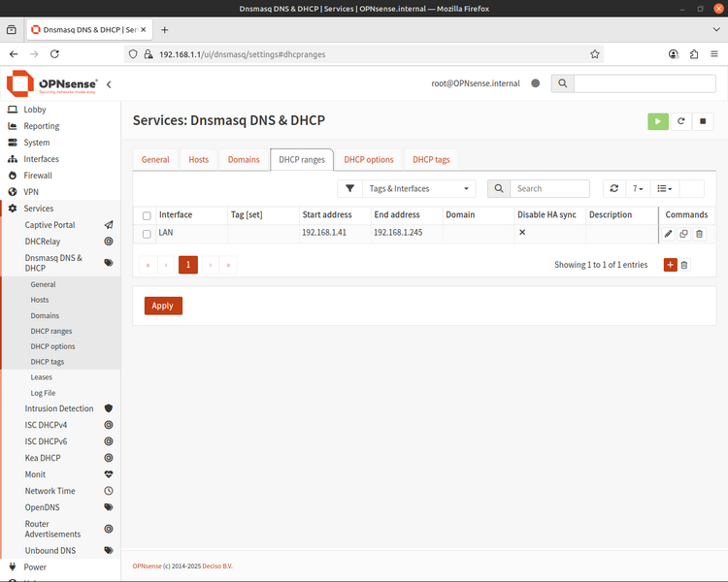Viewport: 728px width, 582px height.
Task: List all tabs dropdown in Firefox
Action: click(716, 30)
